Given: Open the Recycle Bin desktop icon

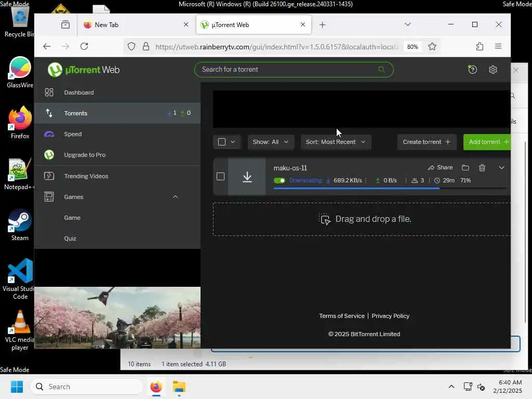Looking at the screenshot, I should point(20,22).
